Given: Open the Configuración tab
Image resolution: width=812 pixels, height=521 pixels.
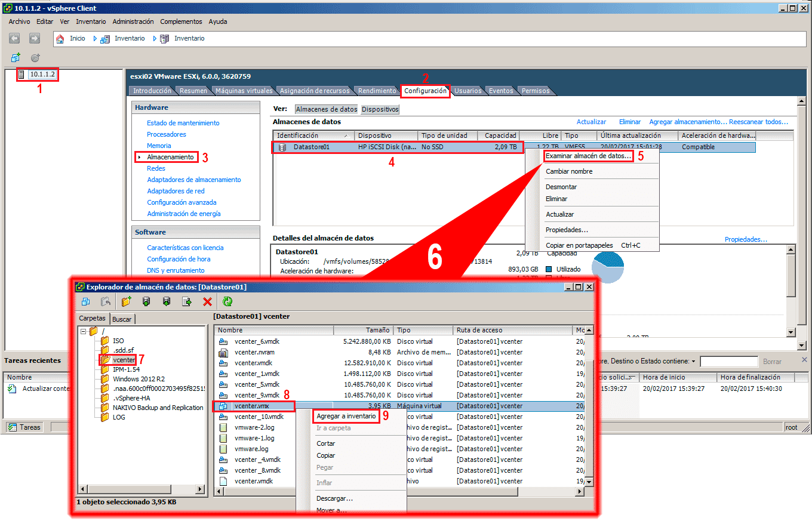Looking at the screenshot, I should pos(424,91).
